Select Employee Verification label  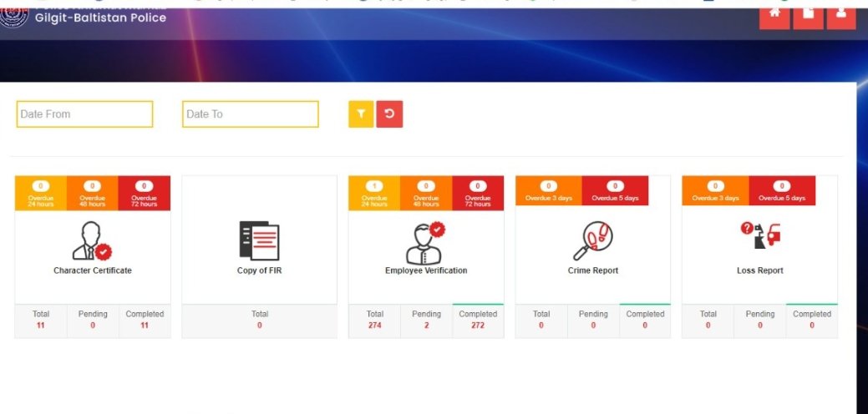[x=426, y=270]
